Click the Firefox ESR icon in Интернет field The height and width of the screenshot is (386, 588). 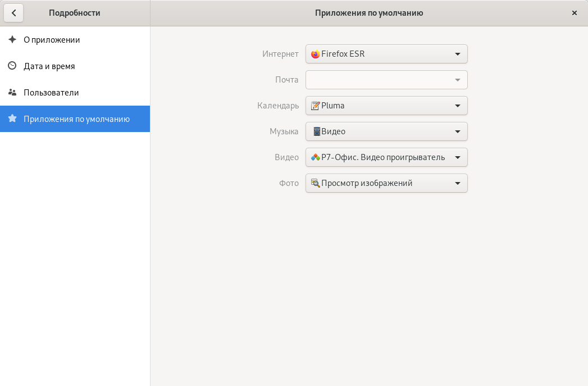[316, 55]
